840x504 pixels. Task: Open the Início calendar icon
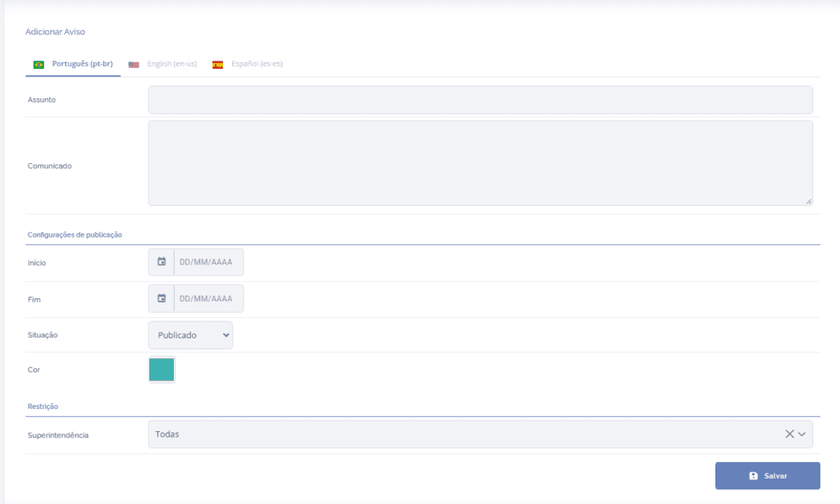[162, 261]
